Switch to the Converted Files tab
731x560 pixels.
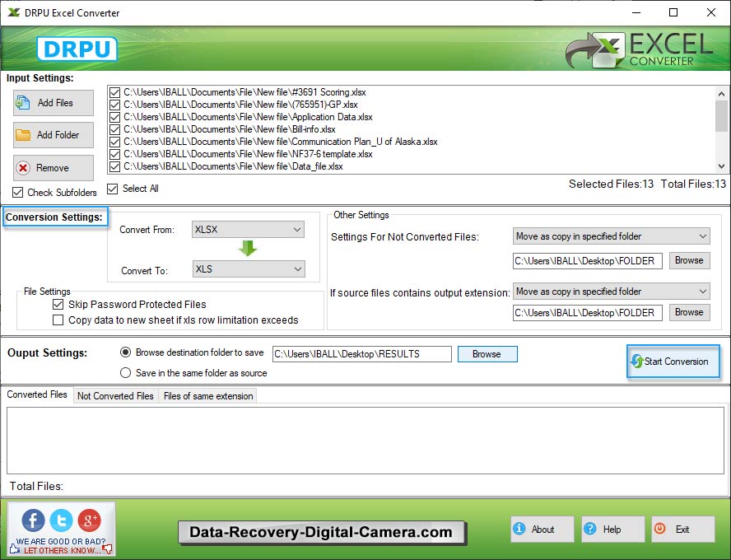(37, 394)
